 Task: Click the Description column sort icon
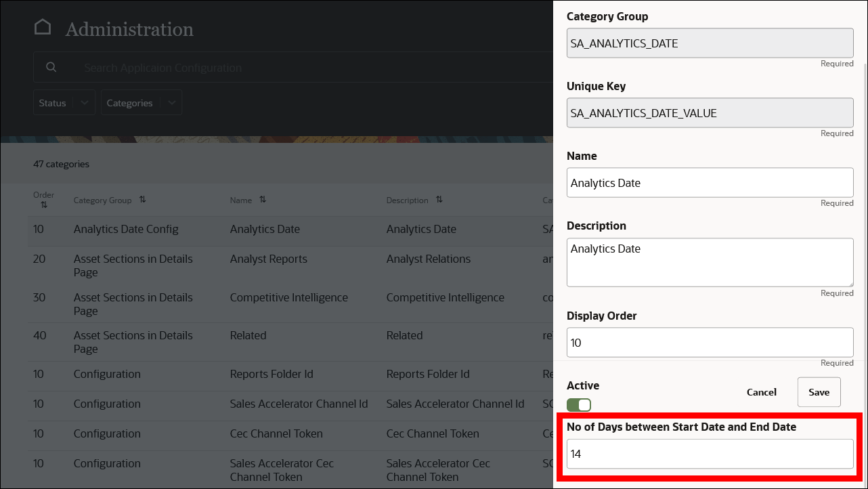438,200
